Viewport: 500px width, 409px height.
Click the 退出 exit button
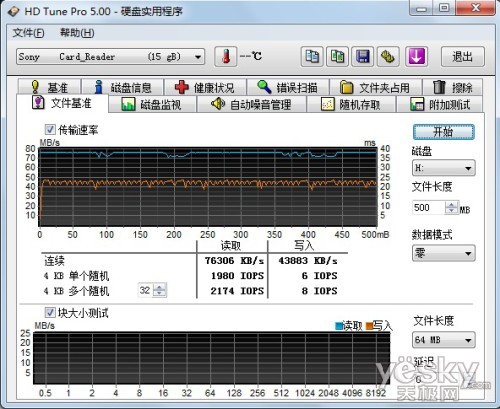pyautogui.click(x=463, y=57)
